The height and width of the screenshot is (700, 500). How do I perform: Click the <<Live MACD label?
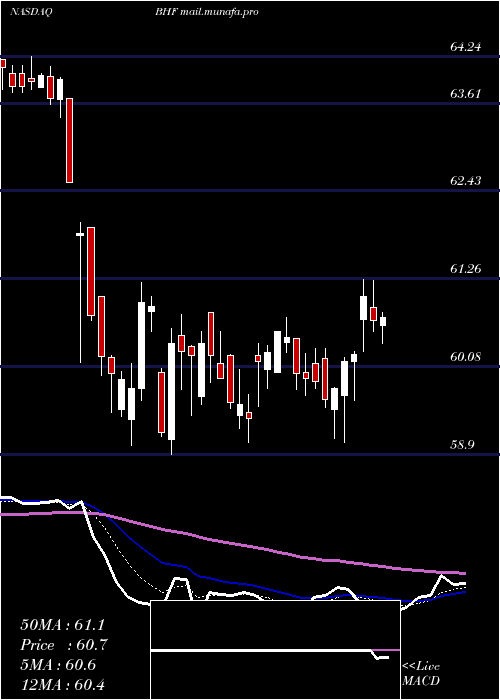[421, 674]
